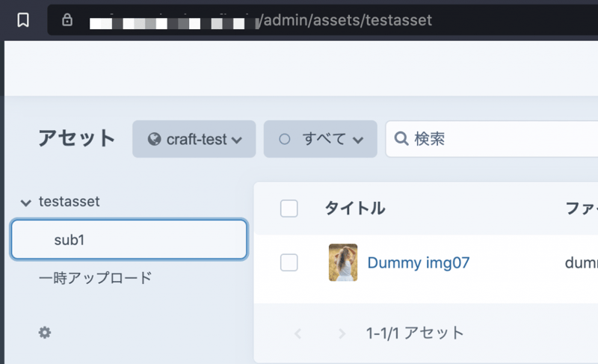Click the lock icon in address bar
This screenshot has height=364, width=598.
tap(68, 20)
